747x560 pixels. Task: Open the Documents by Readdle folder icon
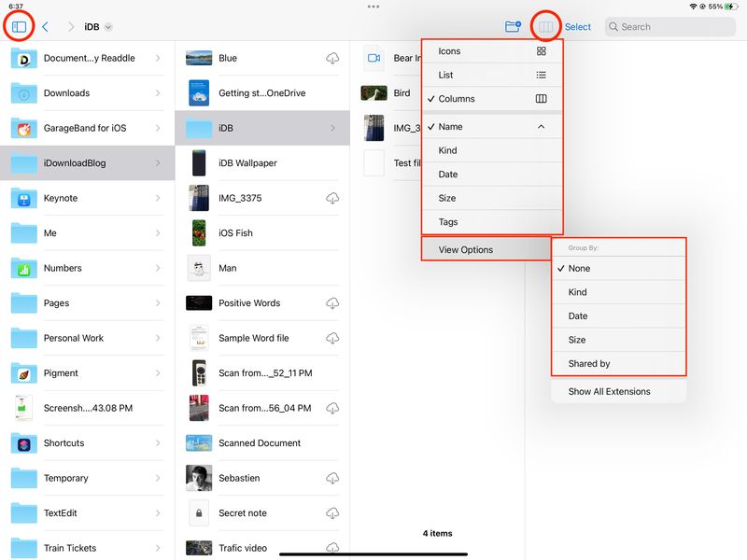tap(24, 58)
